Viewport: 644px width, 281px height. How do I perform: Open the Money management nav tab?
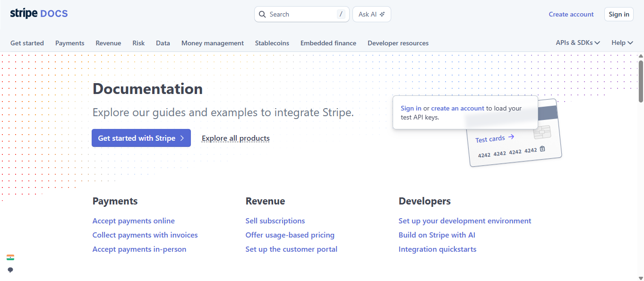(213, 43)
